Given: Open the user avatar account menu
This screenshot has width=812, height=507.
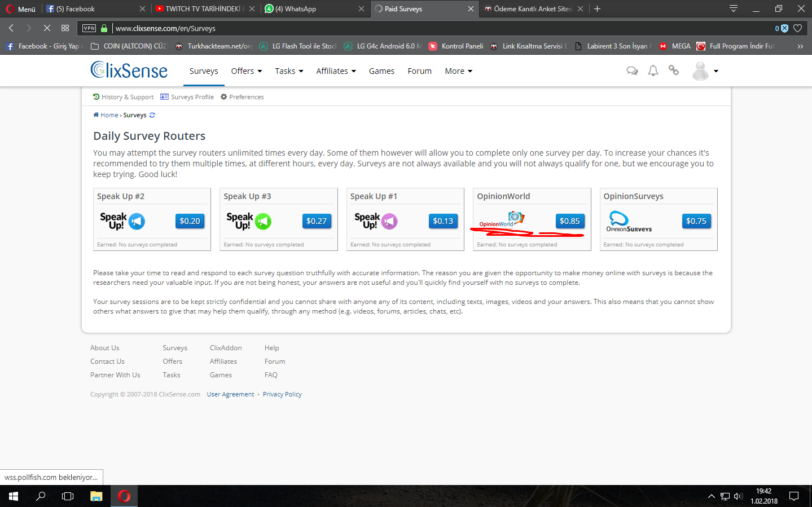Looking at the screenshot, I should pos(705,71).
